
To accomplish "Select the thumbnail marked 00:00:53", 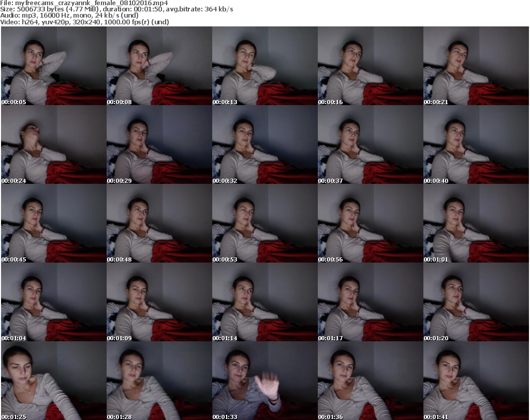I will click(264, 224).
